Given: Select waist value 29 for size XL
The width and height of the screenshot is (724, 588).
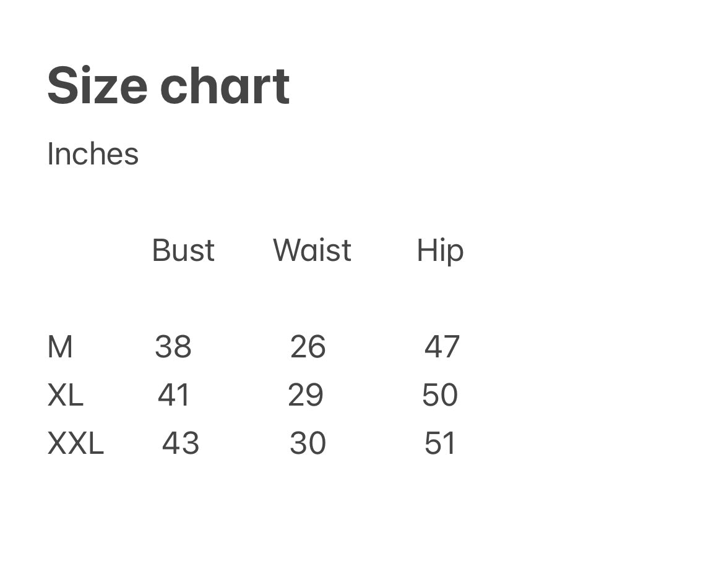Looking at the screenshot, I should (306, 395).
